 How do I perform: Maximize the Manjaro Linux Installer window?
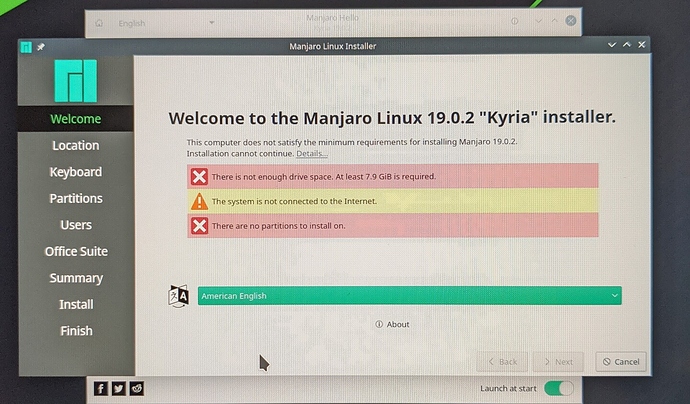click(627, 45)
